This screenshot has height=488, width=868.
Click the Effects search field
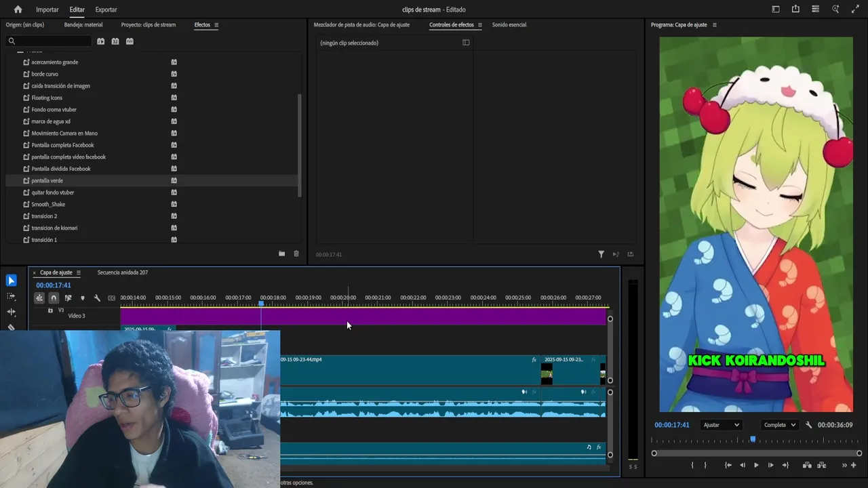click(x=47, y=41)
